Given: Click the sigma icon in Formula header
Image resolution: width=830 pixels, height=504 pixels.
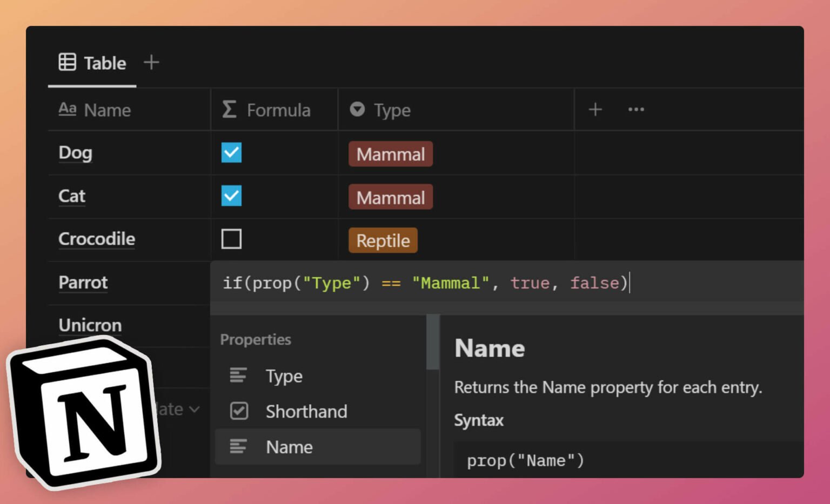Looking at the screenshot, I should tap(229, 110).
